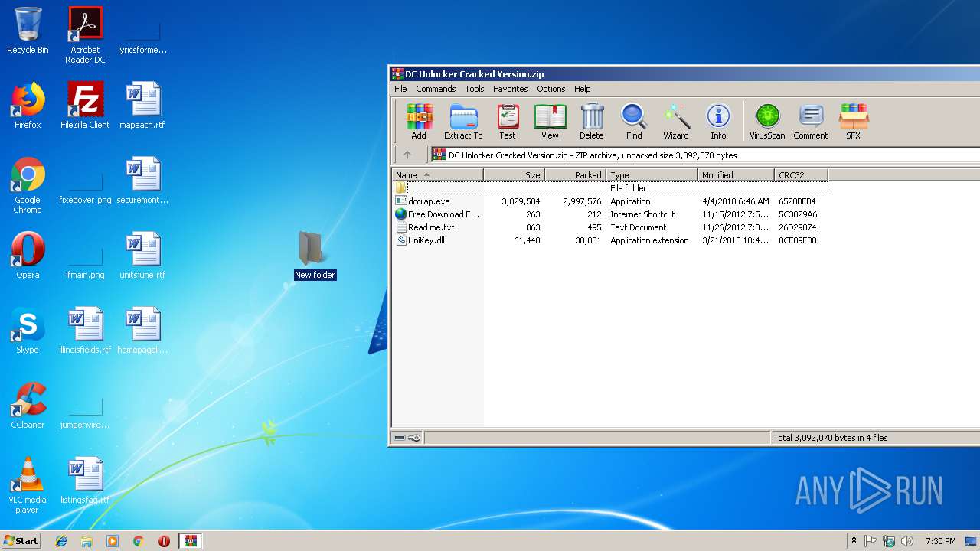Open the File menu
The width and height of the screenshot is (980, 551).
point(400,89)
